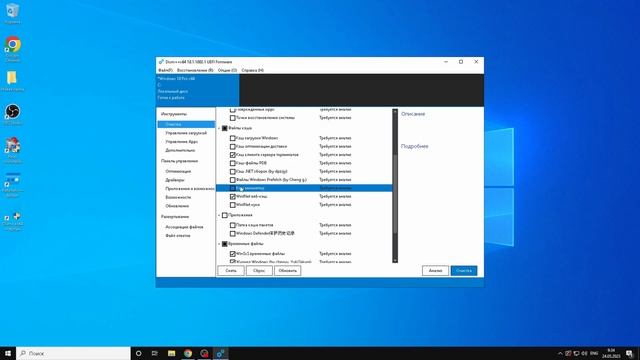Open the notification center icon

(629, 353)
